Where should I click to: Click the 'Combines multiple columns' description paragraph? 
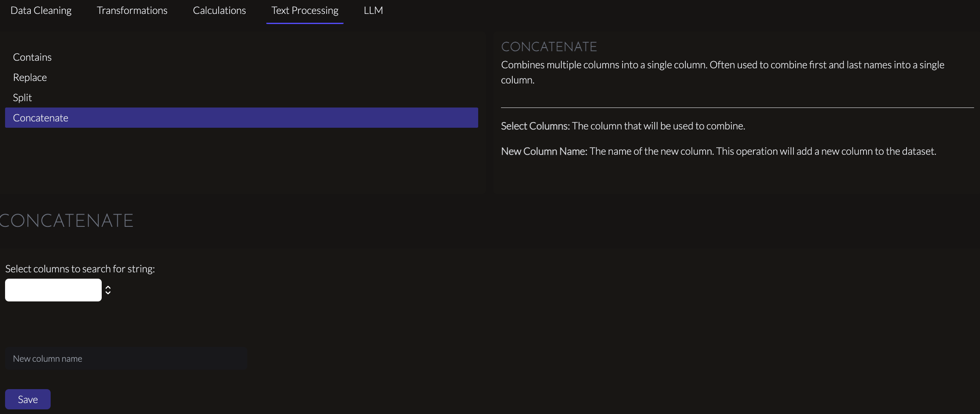723,72
